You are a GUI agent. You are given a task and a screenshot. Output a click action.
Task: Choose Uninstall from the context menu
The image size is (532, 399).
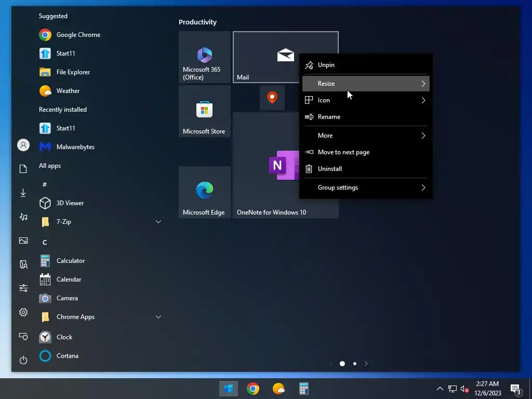(366, 169)
